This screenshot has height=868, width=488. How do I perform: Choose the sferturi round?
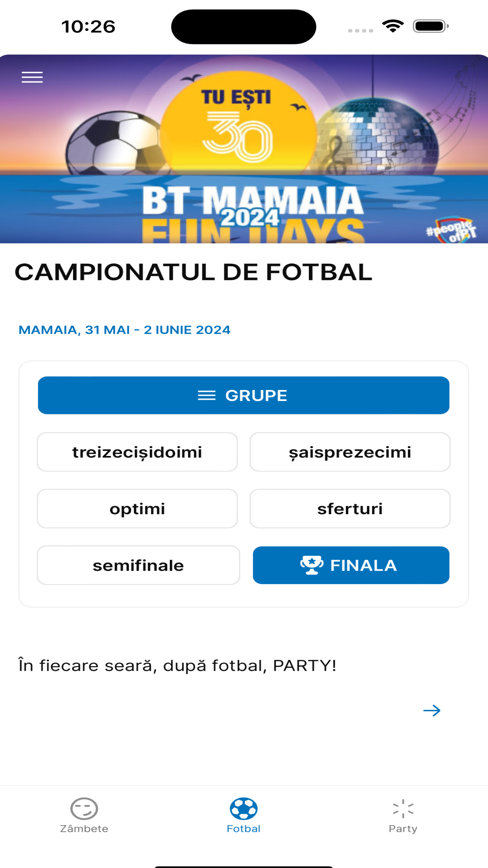[x=350, y=509]
